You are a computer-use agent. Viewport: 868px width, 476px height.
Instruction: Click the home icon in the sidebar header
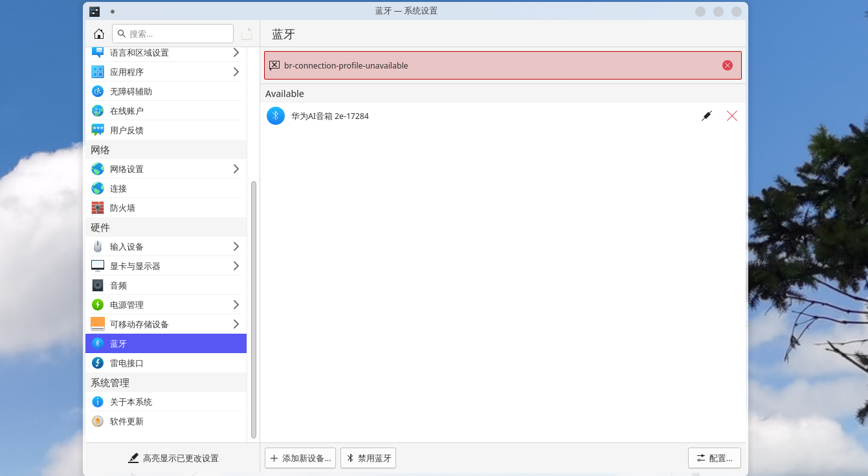coord(99,34)
